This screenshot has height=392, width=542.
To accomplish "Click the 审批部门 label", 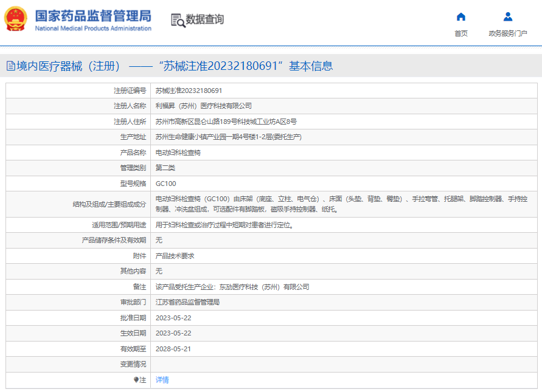I will pos(133,302).
